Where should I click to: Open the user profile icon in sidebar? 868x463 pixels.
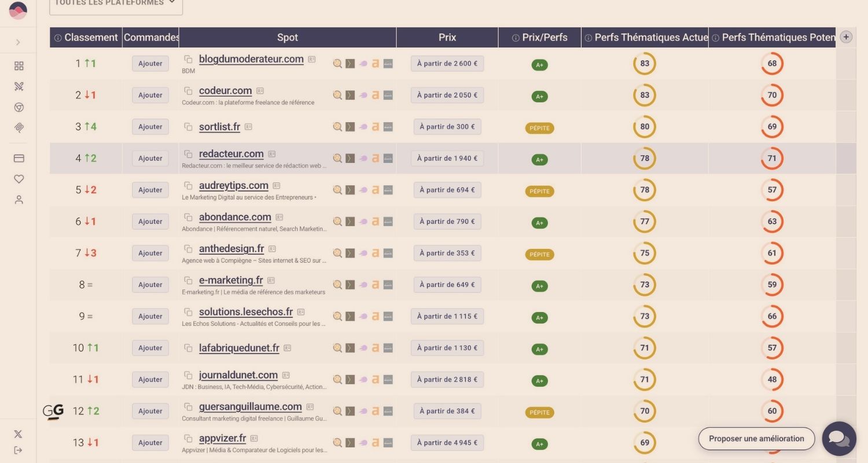click(19, 200)
